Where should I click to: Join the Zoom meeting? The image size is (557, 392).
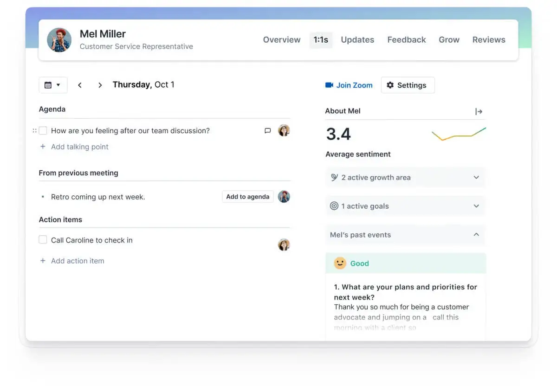(x=349, y=85)
